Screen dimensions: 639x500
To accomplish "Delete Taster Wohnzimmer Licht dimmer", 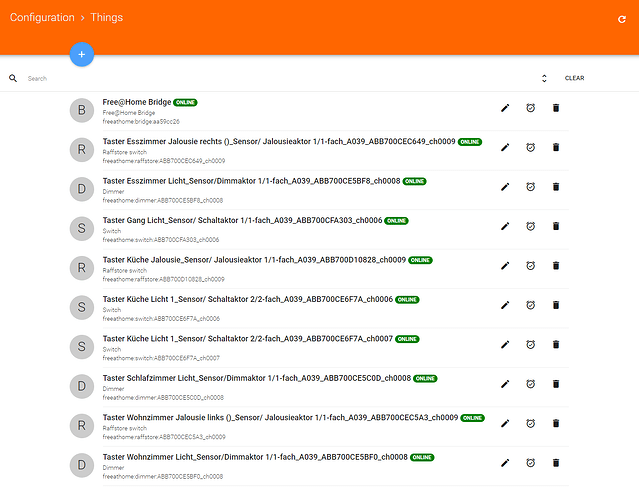I will (x=556, y=463).
